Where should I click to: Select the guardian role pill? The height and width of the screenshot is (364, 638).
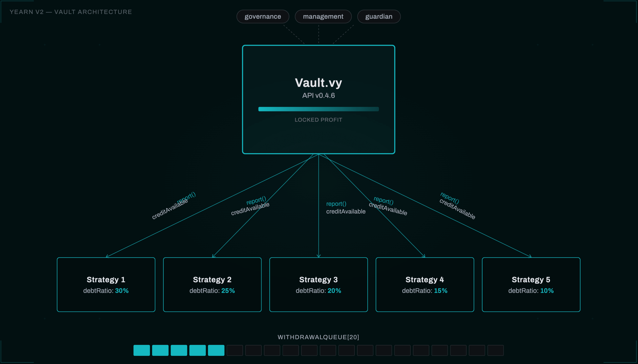coord(379,17)
